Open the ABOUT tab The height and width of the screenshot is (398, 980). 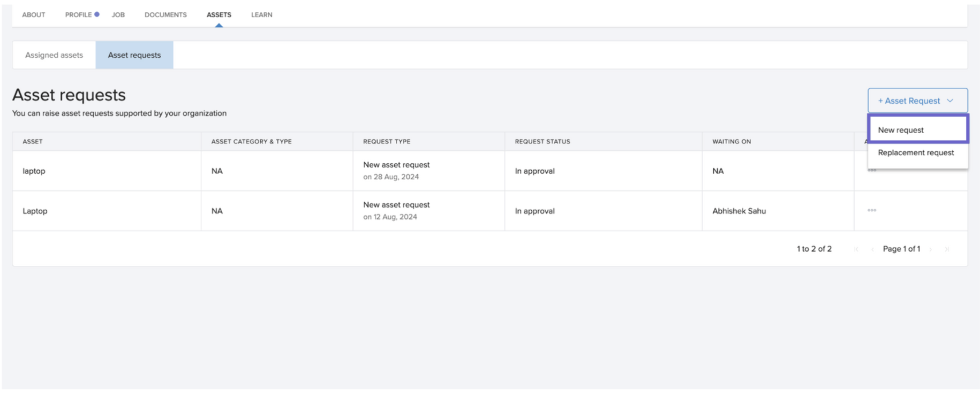(x=34, y=15)
